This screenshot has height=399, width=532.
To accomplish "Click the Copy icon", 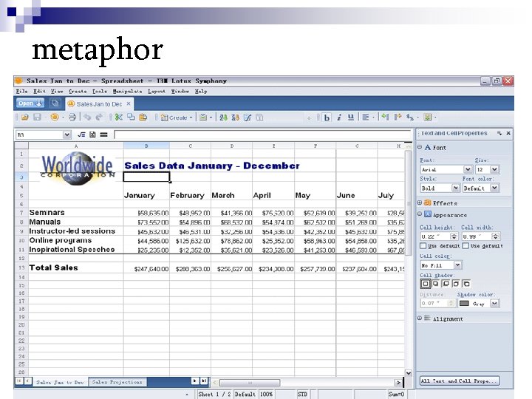I will point(131,117).
